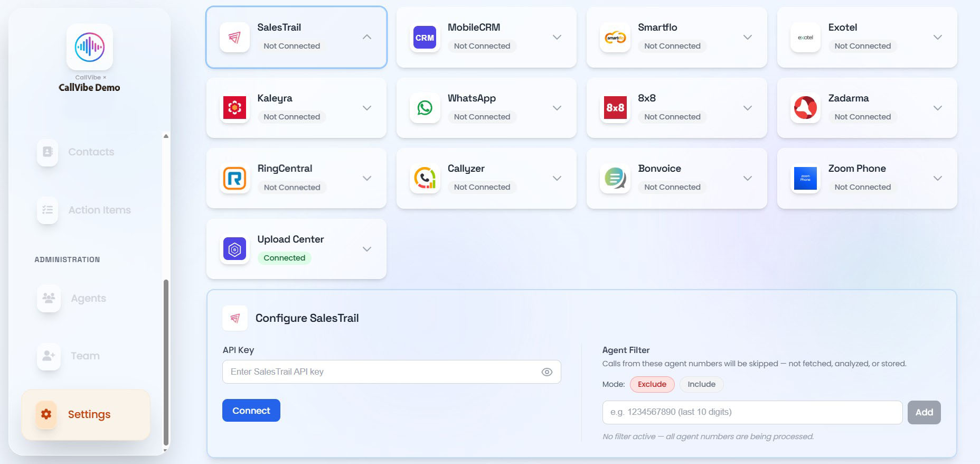Click the WhatsApp logo icon

(425, 108)
